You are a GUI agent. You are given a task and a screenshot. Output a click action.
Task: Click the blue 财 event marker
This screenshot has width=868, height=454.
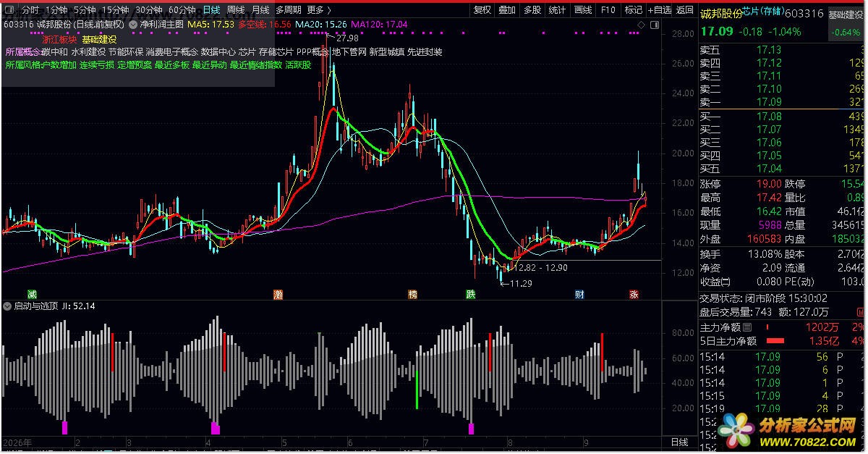click(x=579, y=294)
